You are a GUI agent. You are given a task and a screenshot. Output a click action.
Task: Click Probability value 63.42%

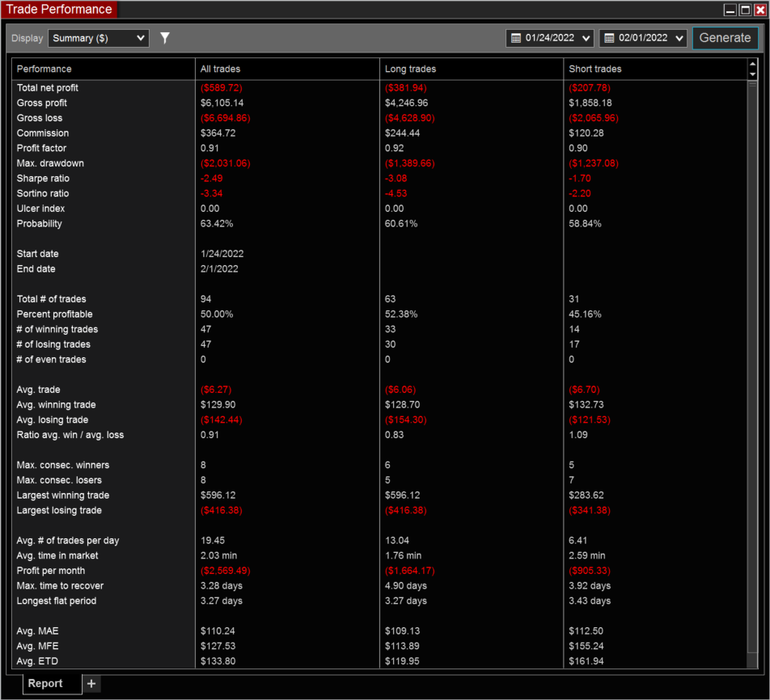click(x=217, y=224)
